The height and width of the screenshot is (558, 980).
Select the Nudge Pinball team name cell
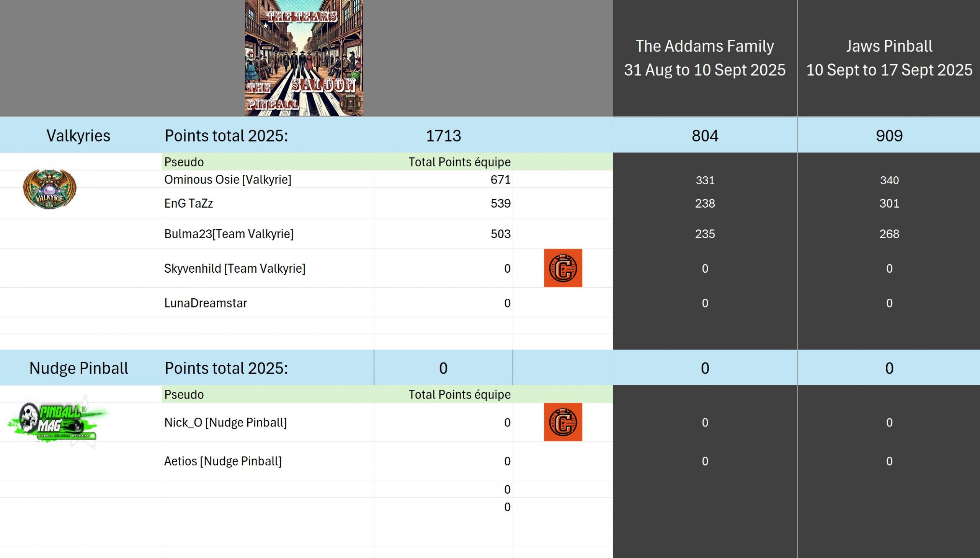78,368
